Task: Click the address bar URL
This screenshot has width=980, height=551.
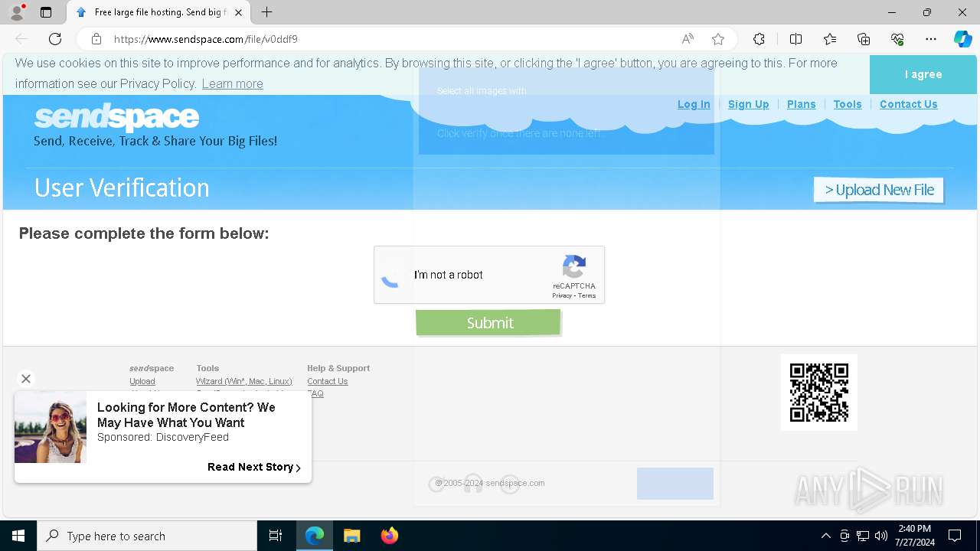Action: [206, 39]
